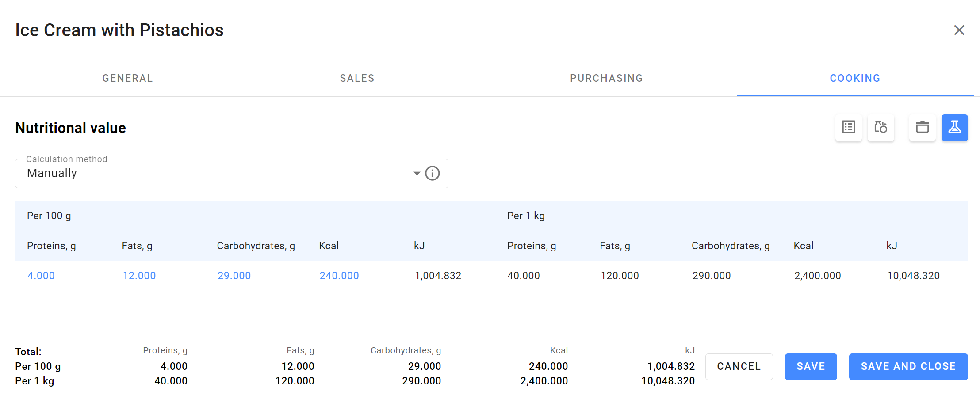The image size is (980, 395).
Task: Click the Save button
Action: pos(811,366)
